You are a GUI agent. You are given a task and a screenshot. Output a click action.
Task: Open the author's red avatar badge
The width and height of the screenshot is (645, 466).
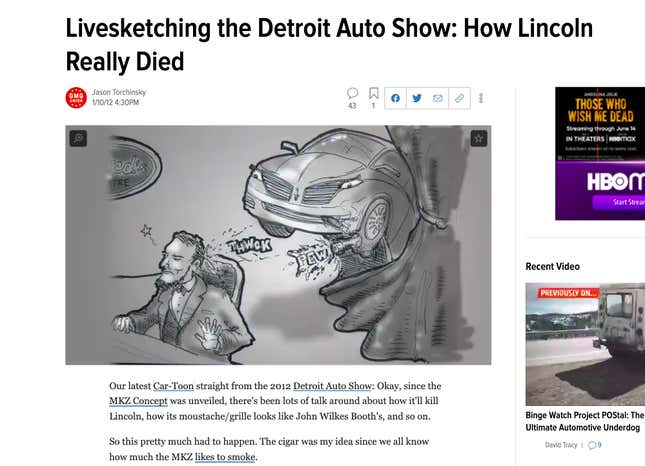tap(76, 97)
